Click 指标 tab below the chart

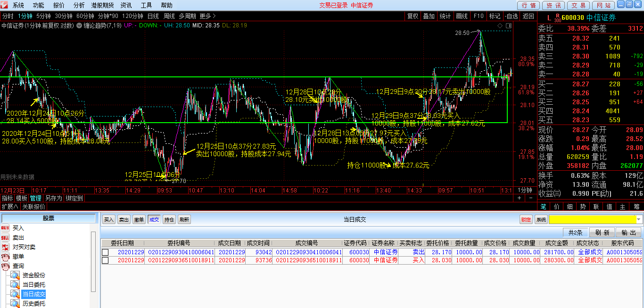tap(7, 198)
